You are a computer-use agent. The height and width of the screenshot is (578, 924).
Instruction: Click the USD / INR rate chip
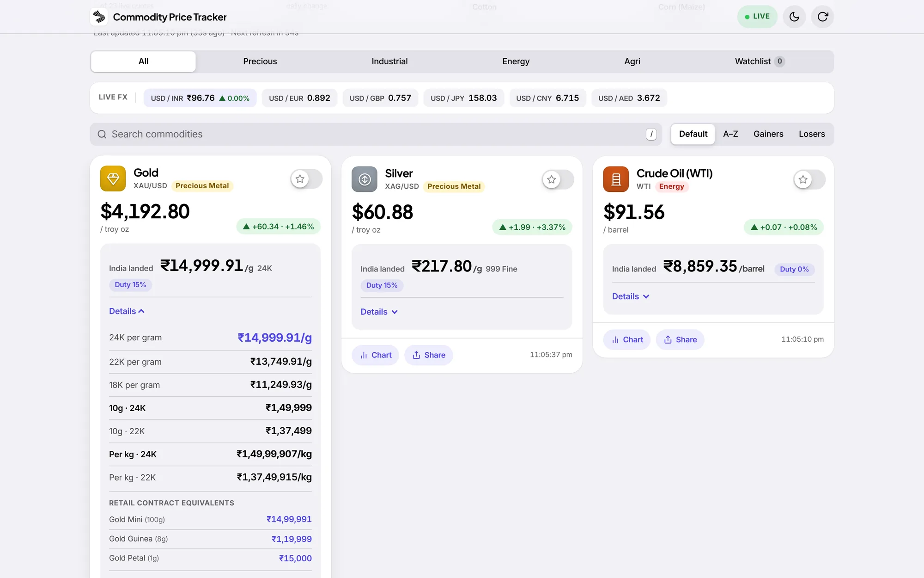pos(200,98)
